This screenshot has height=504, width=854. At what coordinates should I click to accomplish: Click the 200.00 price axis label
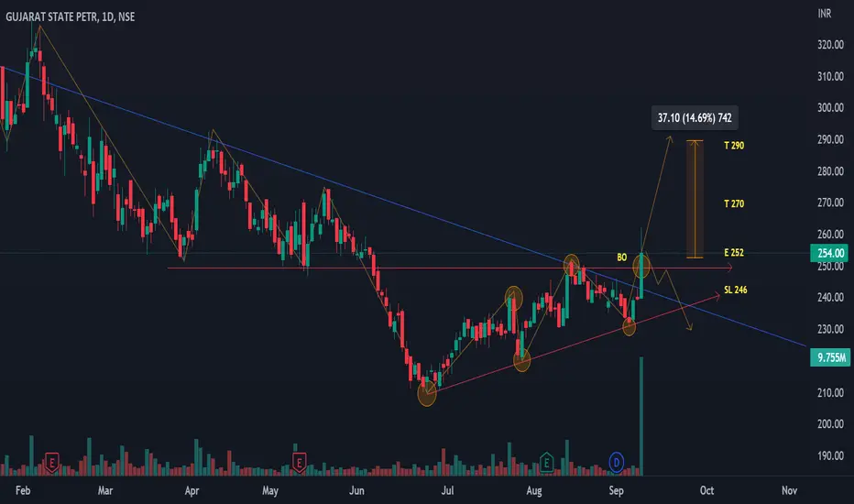(x=830, y=424)
